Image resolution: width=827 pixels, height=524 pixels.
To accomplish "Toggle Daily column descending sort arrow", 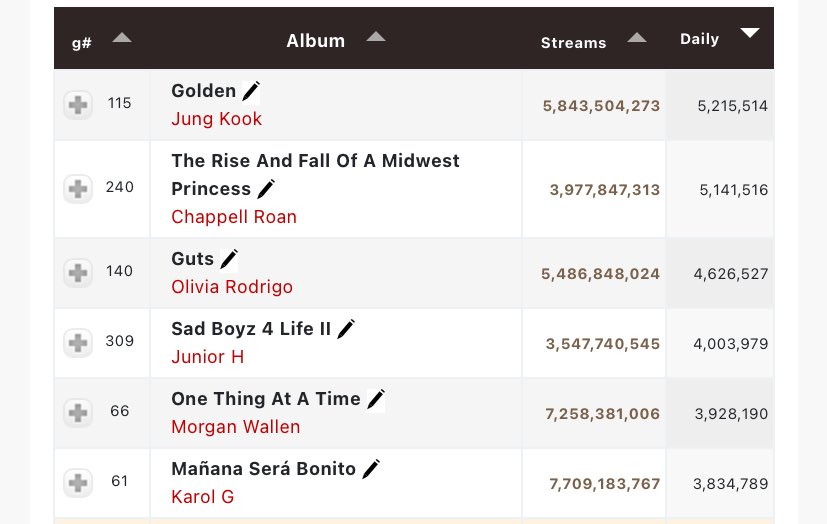I will point(749,33).
